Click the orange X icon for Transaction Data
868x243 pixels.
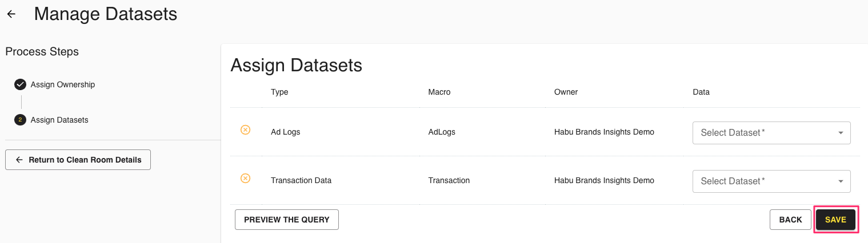pyautogui.click(x=245, y=179)
